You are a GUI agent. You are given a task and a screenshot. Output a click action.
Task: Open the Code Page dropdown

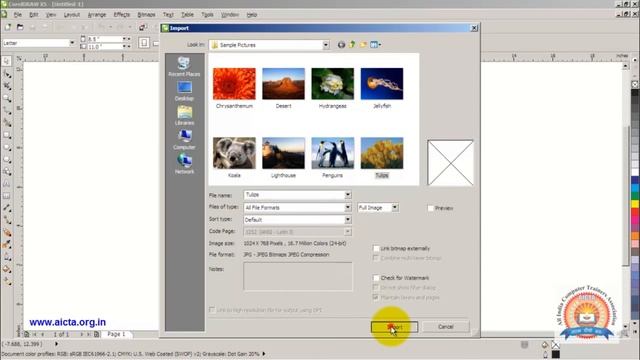click(348, 232)
